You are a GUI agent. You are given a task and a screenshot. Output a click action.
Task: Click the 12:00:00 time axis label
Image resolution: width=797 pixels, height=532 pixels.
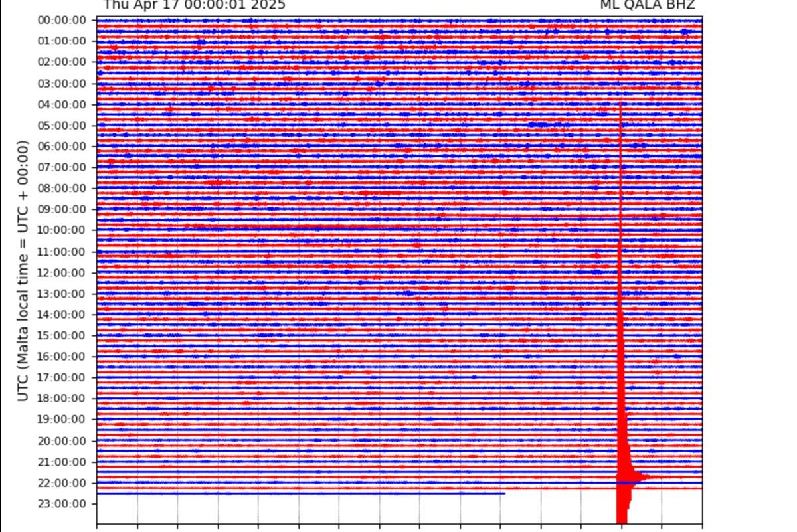[62, 272]
